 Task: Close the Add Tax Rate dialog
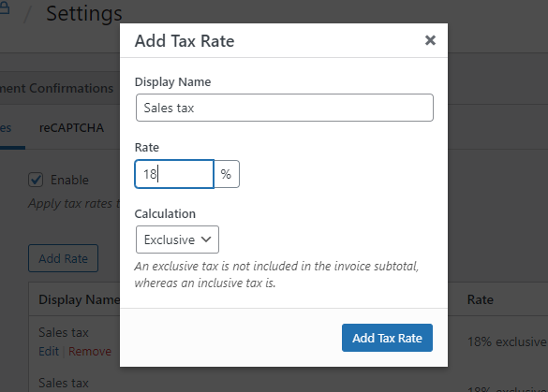click(x=430, y=40)
